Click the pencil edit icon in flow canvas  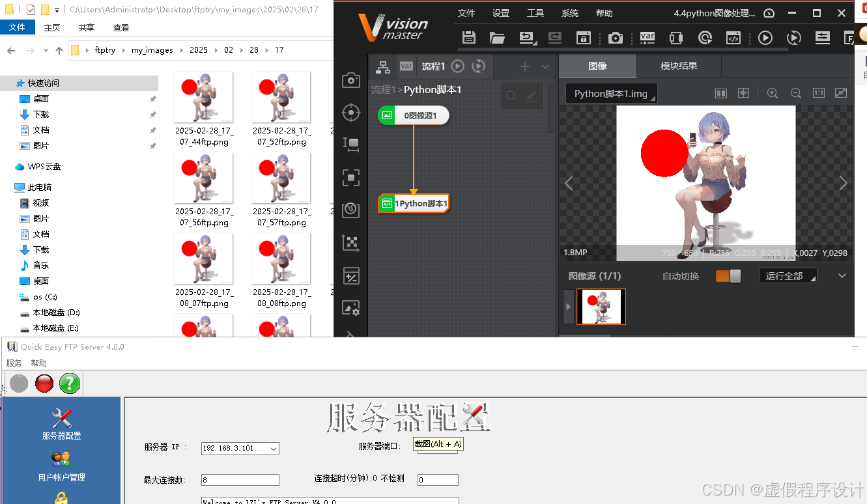pos(532,96)
